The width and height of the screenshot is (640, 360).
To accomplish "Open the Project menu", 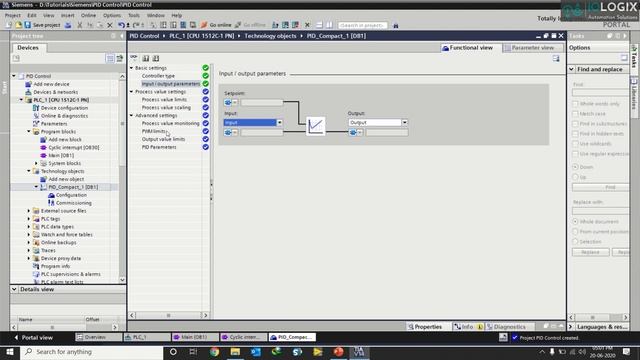I will 13,15.
